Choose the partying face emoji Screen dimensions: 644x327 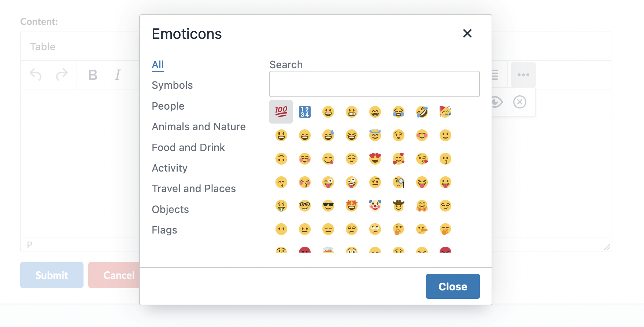(x=445, y=112)
